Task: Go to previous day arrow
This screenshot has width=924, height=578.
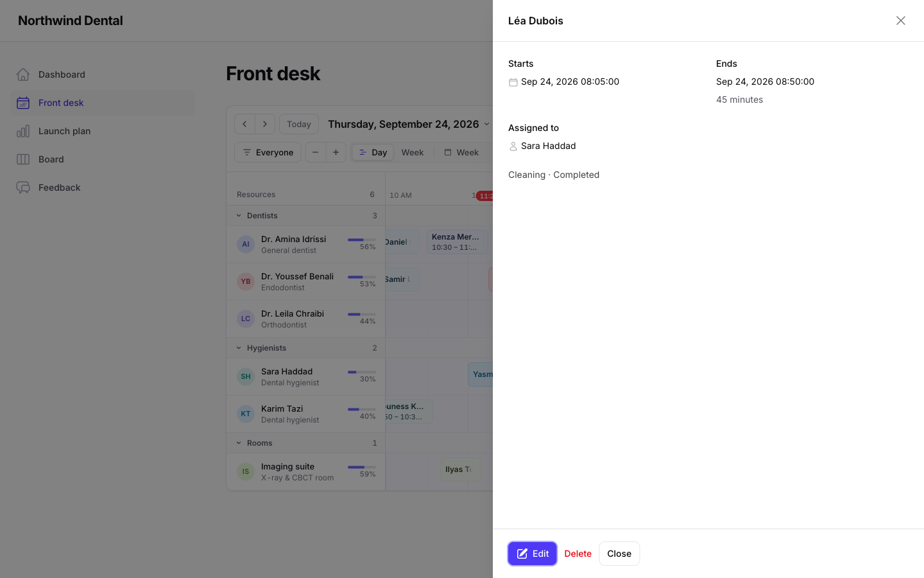Action: [244, 124]
